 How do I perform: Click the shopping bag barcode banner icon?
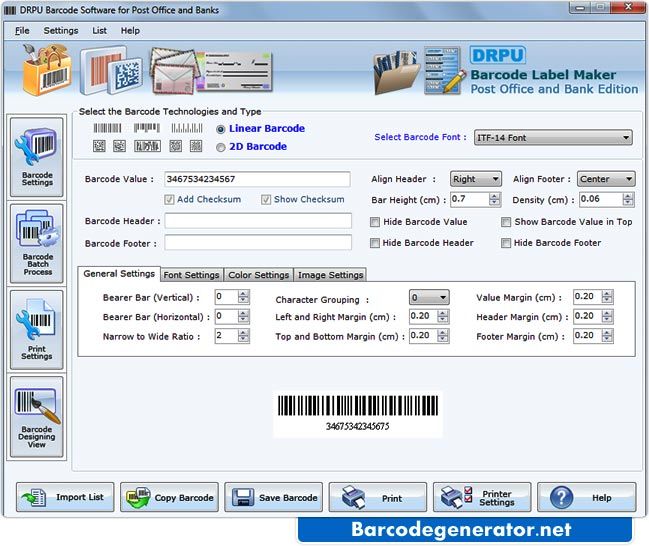coord(46,70)
